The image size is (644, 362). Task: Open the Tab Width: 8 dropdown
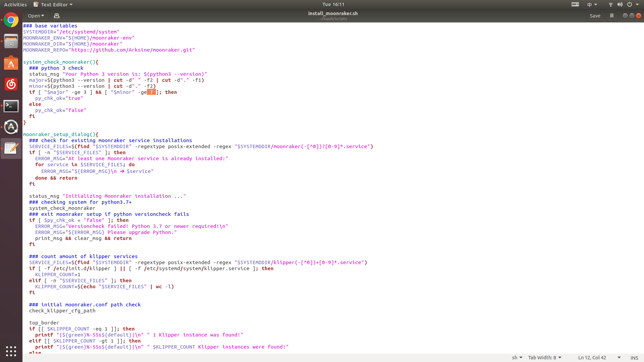point(544,358)
